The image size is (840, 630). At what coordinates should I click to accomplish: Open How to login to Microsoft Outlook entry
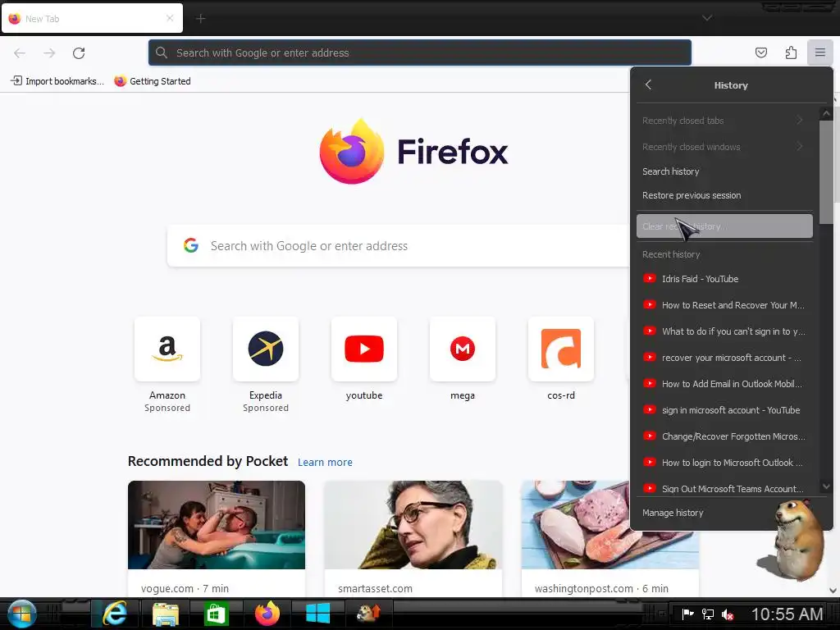click(x=724, y=463)
